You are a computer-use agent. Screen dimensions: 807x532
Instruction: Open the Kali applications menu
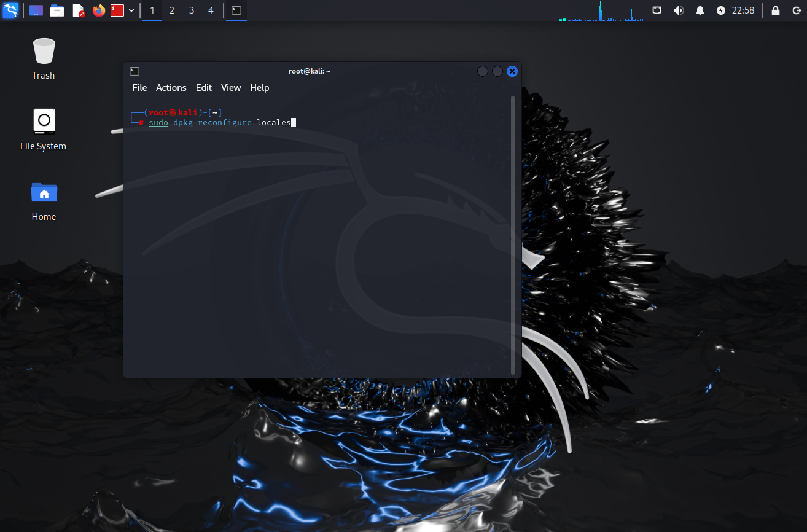click(10, 10)
